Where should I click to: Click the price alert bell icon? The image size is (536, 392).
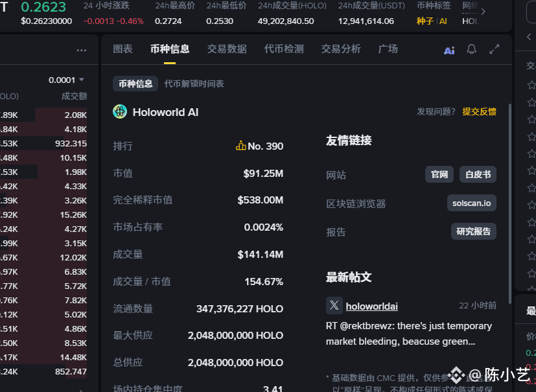coord(472,49)
